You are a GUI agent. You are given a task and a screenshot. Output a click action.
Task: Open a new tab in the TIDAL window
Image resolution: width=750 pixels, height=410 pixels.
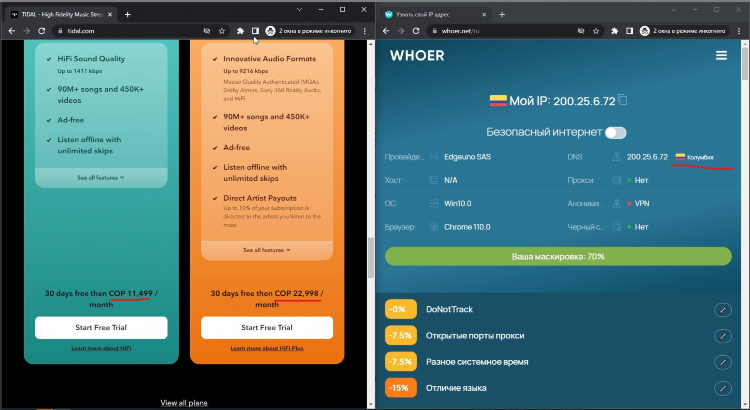coord(127,14)
